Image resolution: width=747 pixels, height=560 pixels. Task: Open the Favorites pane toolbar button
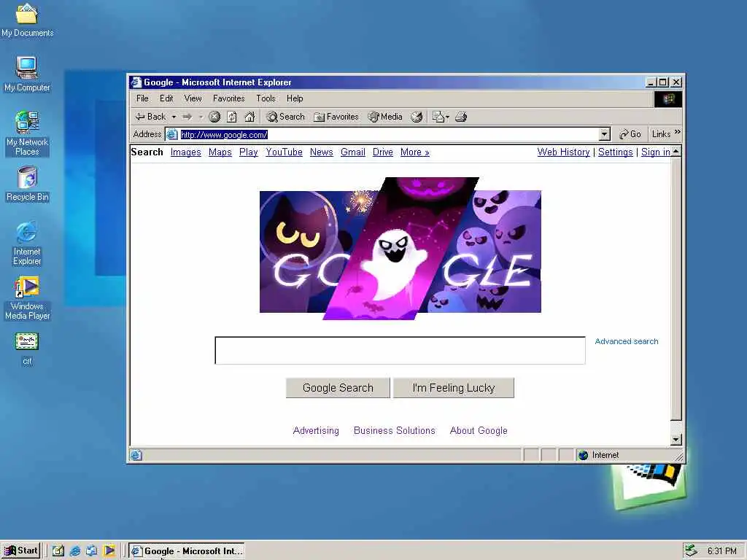(336, 117)
